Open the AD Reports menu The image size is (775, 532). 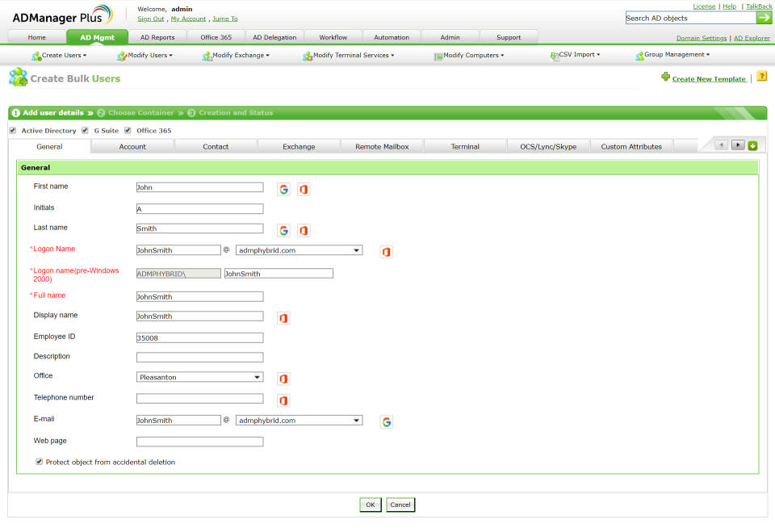(x=157, y=36)
